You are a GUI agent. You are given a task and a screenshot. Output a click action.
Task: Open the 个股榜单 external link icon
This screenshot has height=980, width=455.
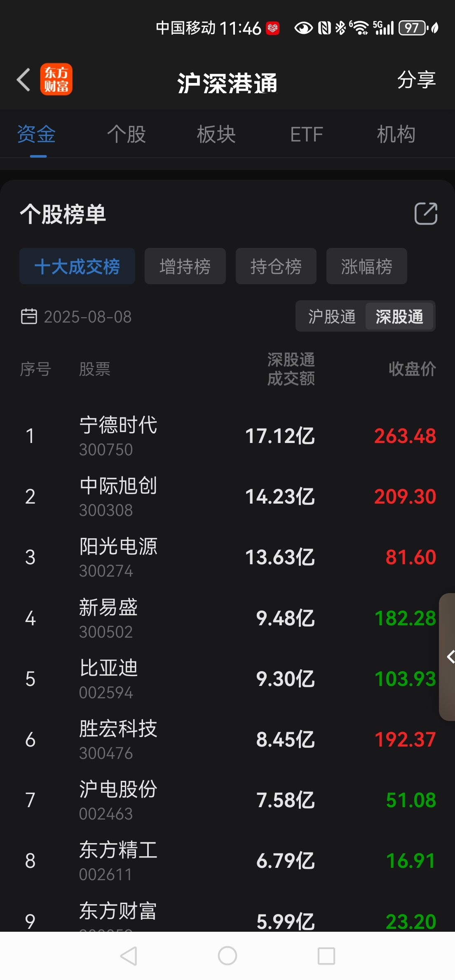tap(426, 214)
